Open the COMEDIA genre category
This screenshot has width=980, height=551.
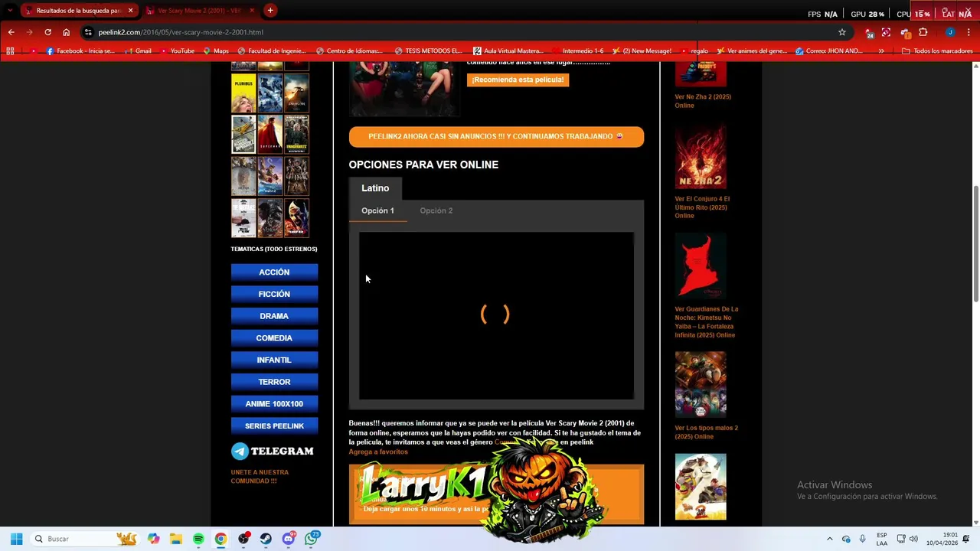(x=274, y=337)
